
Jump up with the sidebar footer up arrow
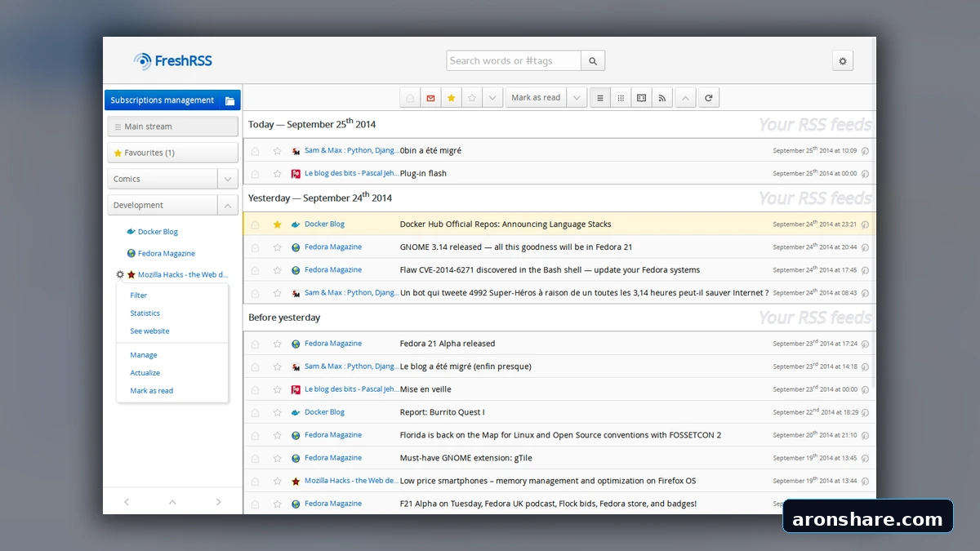pos(172,502)
